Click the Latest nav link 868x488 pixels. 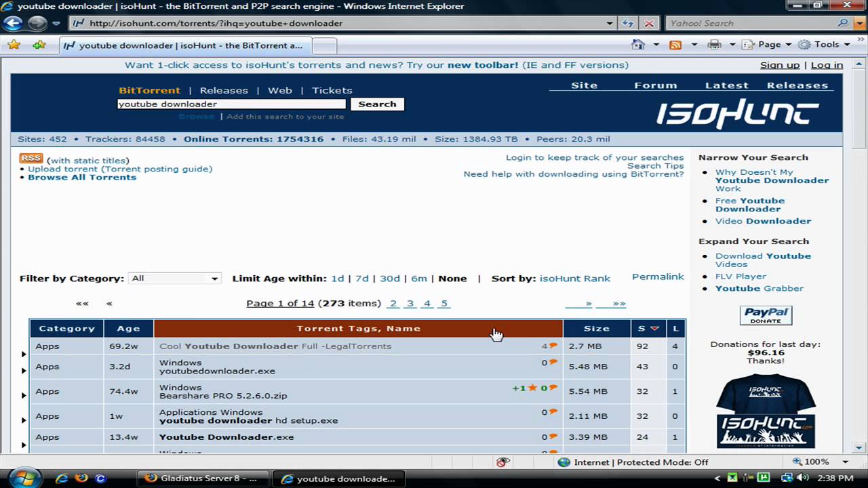coord(726,85)
